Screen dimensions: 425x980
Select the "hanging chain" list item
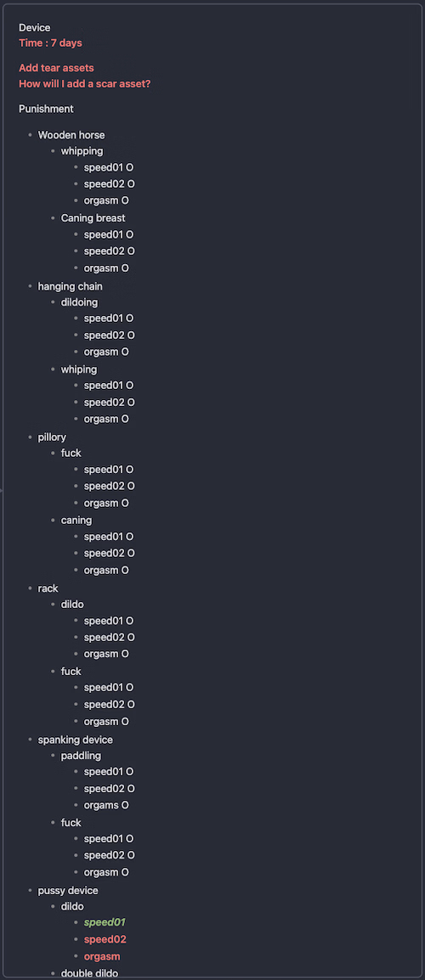(70, 286)
